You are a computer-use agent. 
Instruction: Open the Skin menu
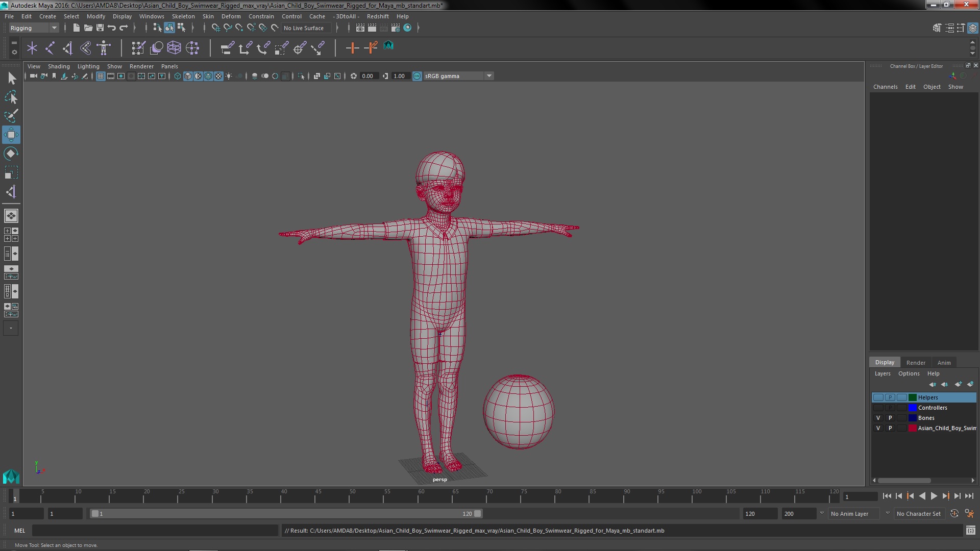208,16
